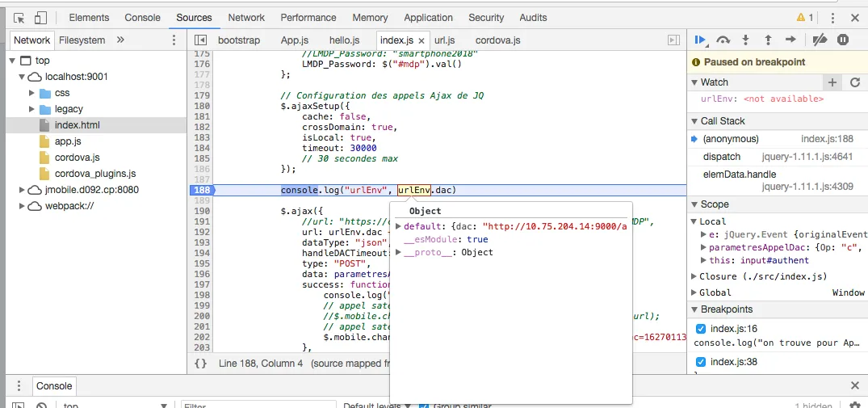The width and height of the screenshot is (868, 408).
Task: Open the Performance panel
Action: [308, 18]
